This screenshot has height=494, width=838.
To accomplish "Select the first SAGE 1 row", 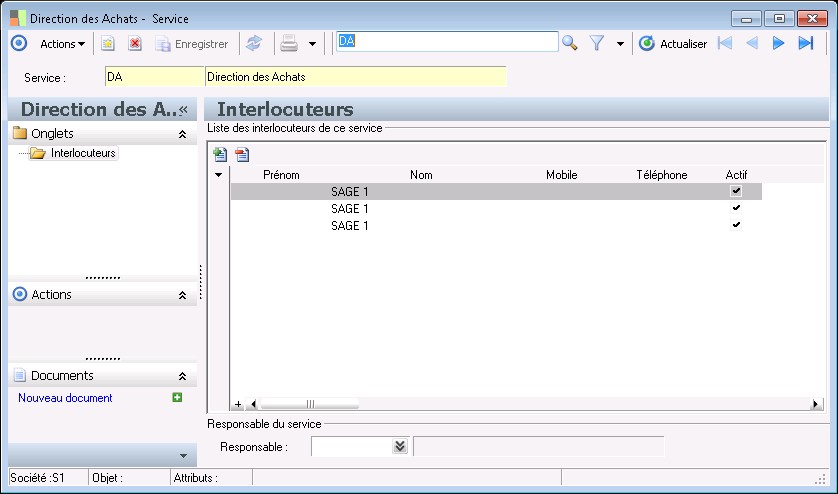I will coord(496,191).
